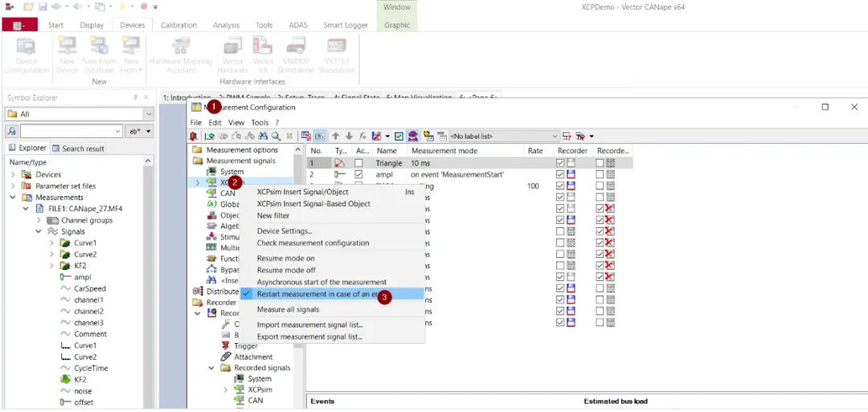Toggle Active checkbox for ampl row

point(358,174)
